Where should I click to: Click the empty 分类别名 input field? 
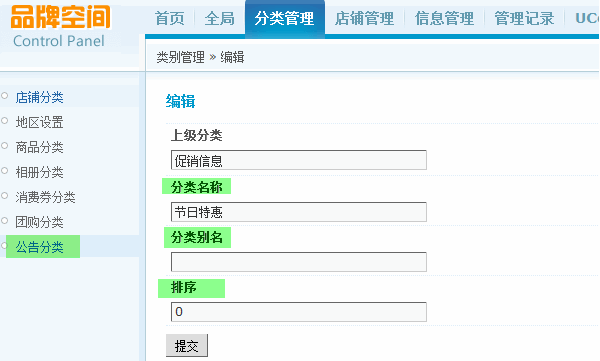pyautogui.click(x=298, y=262)
